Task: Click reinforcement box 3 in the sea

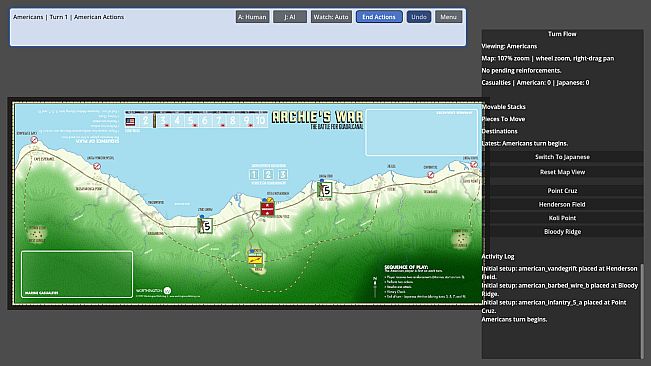Action: pos(283,175)
